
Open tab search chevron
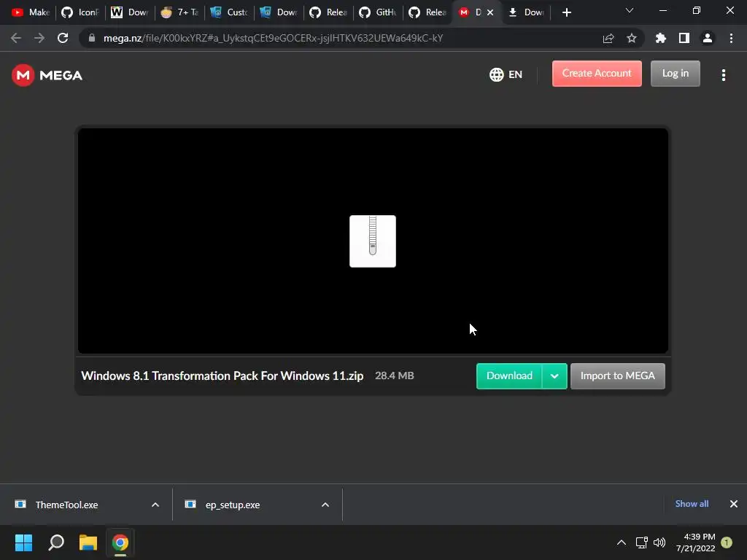(x=629, y=10)
